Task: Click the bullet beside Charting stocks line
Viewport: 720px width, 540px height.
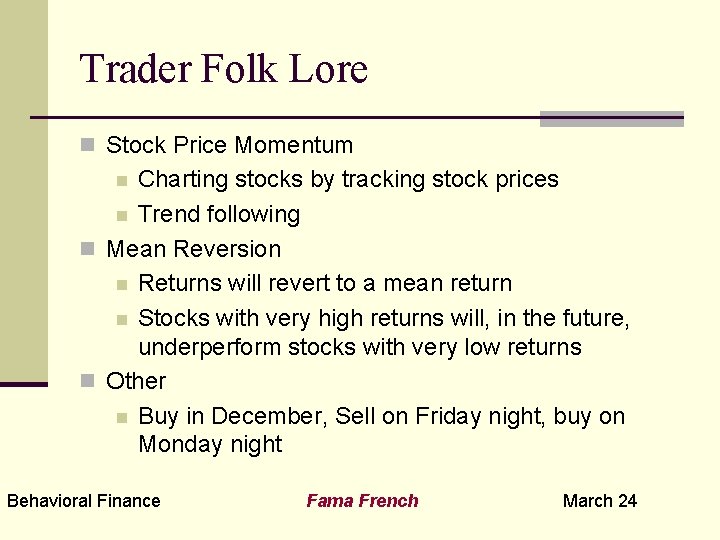Action: [122, 180]
